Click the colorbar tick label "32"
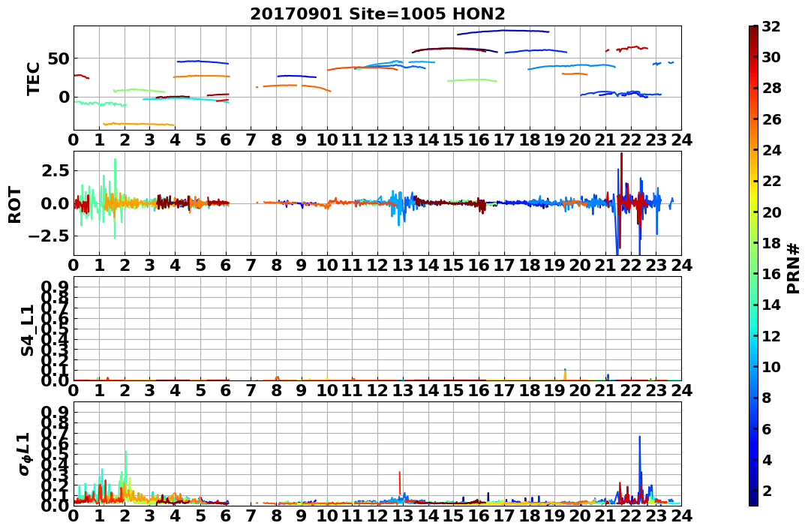 (771, 26)
